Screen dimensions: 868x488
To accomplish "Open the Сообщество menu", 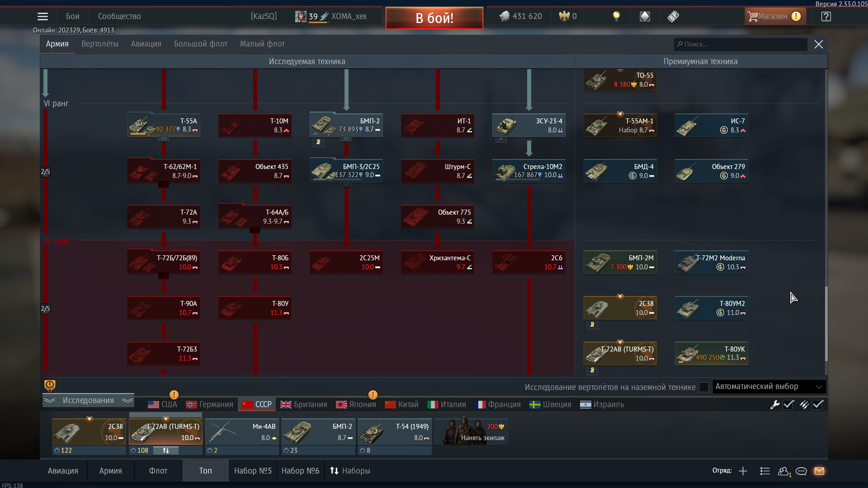I will point(119,16).
